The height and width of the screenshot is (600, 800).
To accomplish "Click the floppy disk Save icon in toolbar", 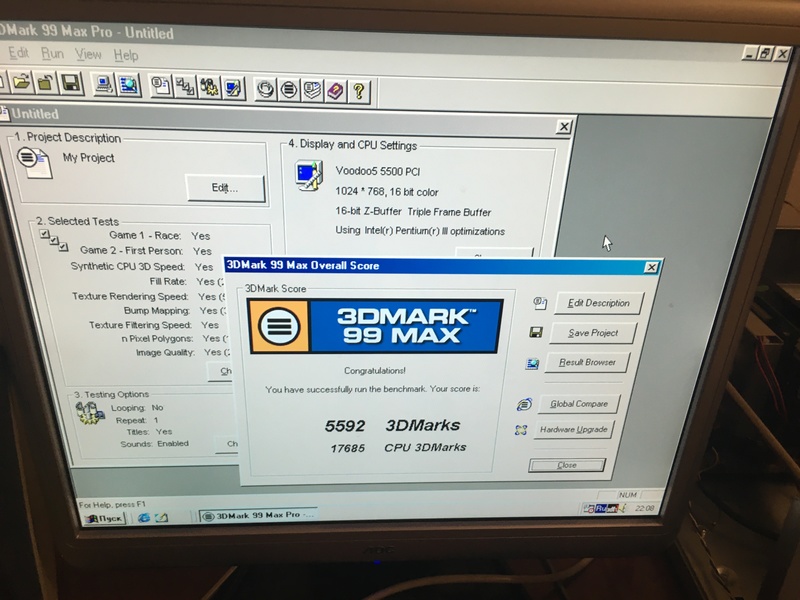I will pyautogui.click(x=70, y=83).
